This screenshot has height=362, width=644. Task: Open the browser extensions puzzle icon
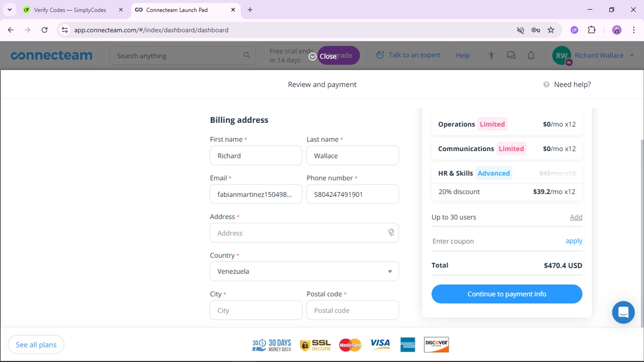pyautogui.click(x=592, y=30)
